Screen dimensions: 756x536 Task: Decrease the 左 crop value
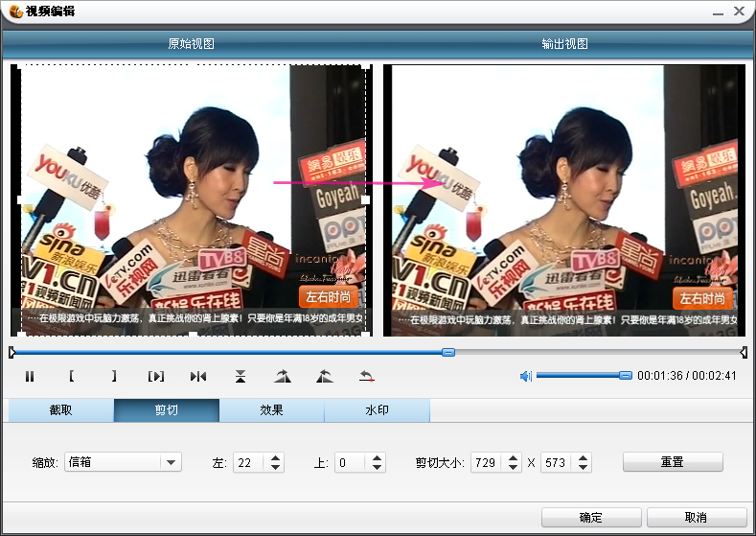(x=275, y=468)
